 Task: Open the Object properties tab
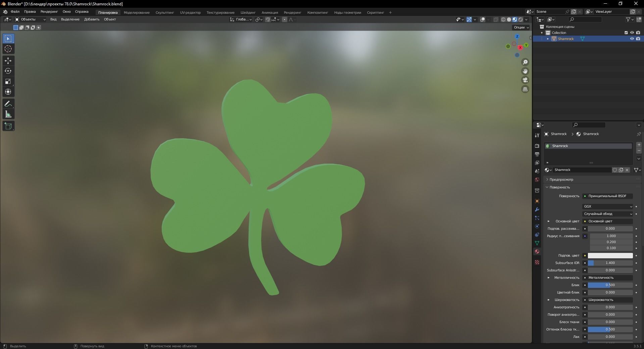click(537, 201)
